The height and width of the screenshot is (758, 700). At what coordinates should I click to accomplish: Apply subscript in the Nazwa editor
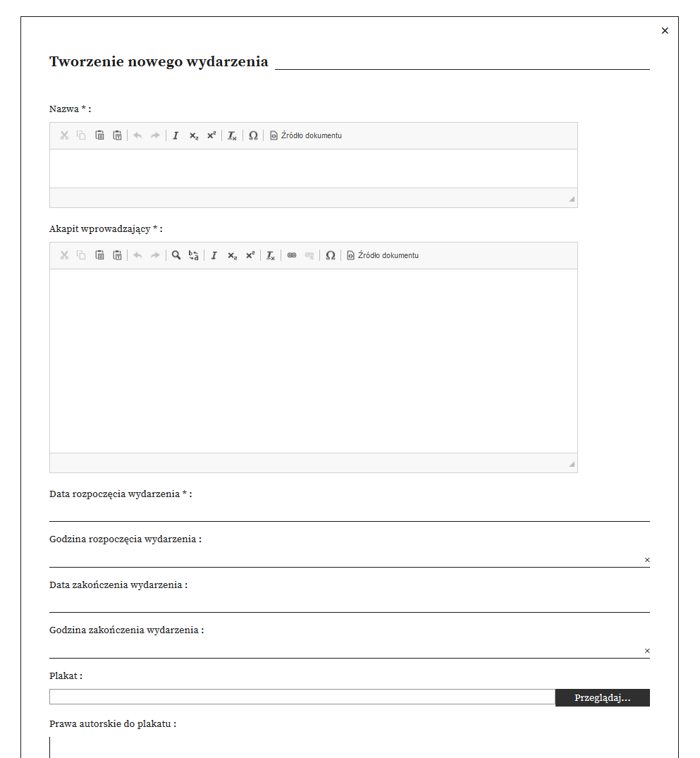(194, 135)
